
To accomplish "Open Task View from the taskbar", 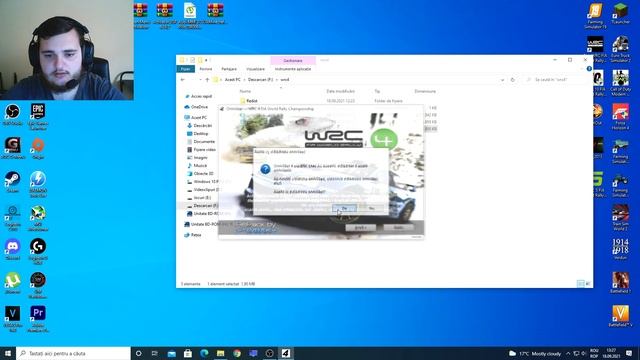I will (155, 353).
